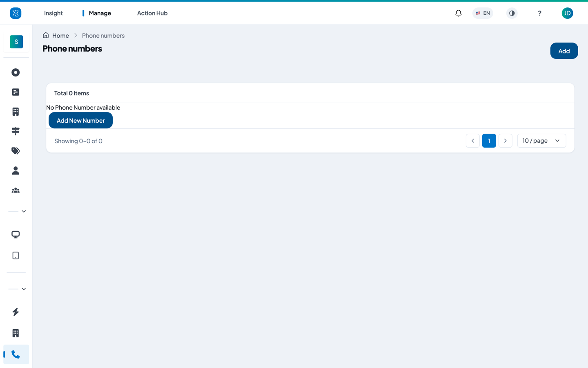Collapse the first sidebar section chevron
This screenshot has height=368, width=588.
coord(24,211)
